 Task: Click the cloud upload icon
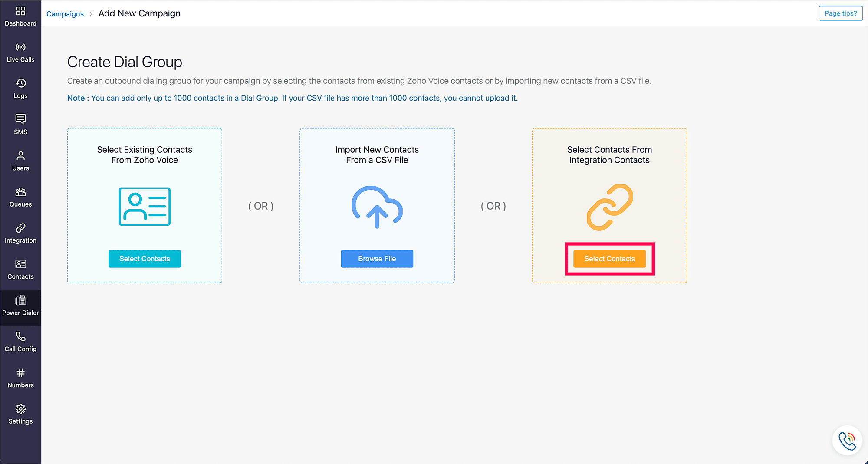pyautogui.click(x=377, y=207)
